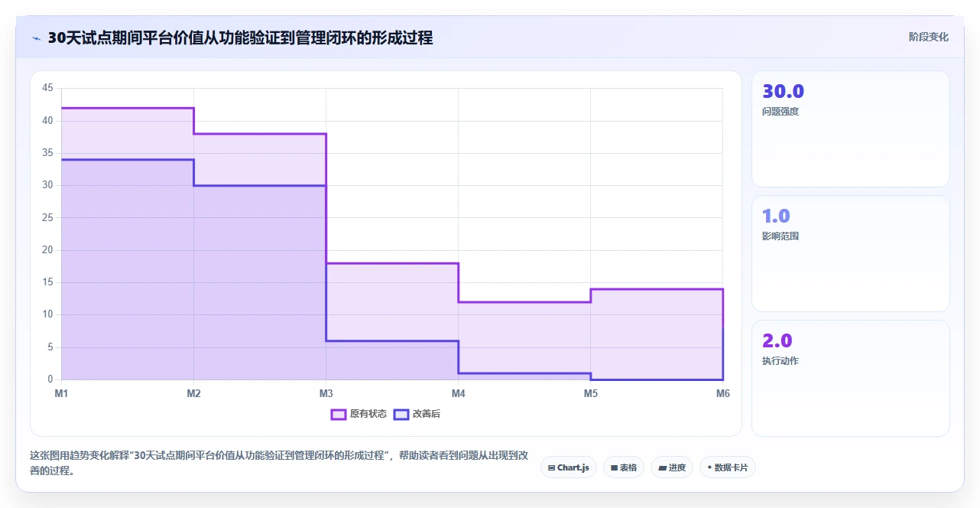Viewport: 980px width, 508px height.
Task: Toggle the 改善后 legend entry
Action: click(417, 414)
